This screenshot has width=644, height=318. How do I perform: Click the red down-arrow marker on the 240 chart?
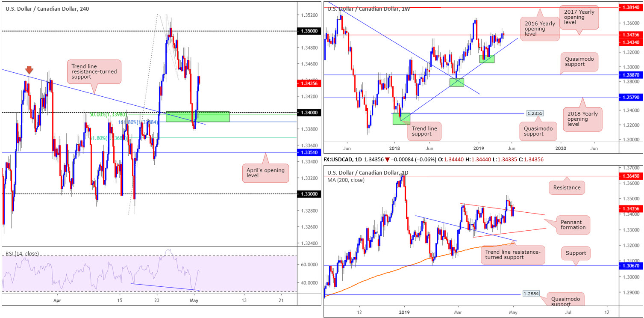tap(29, 70)
